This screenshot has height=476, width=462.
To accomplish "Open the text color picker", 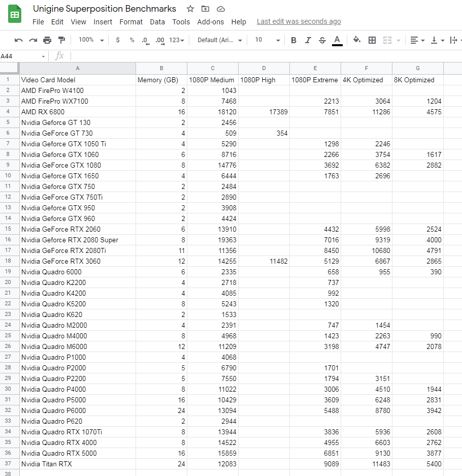I will pyautogui.click(x=337, y=40).
